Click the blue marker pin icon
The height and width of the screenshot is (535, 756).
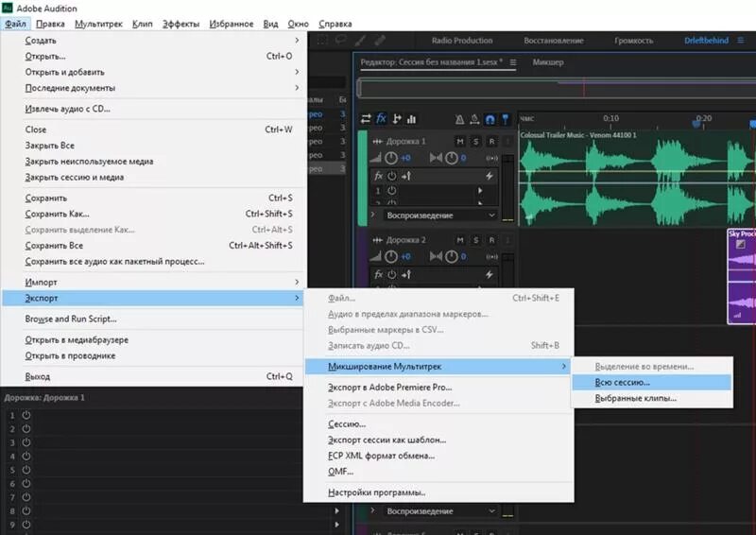505,119
